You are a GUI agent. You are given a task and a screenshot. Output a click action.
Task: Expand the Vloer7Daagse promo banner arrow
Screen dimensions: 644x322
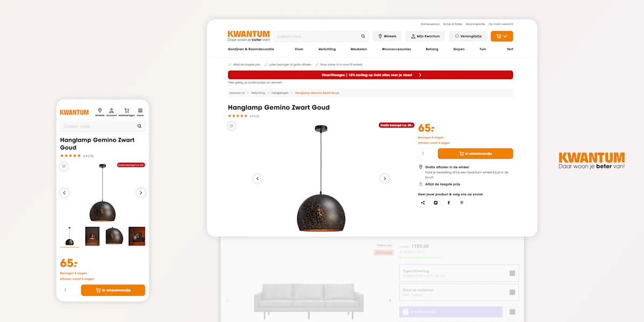pos(420,75)
